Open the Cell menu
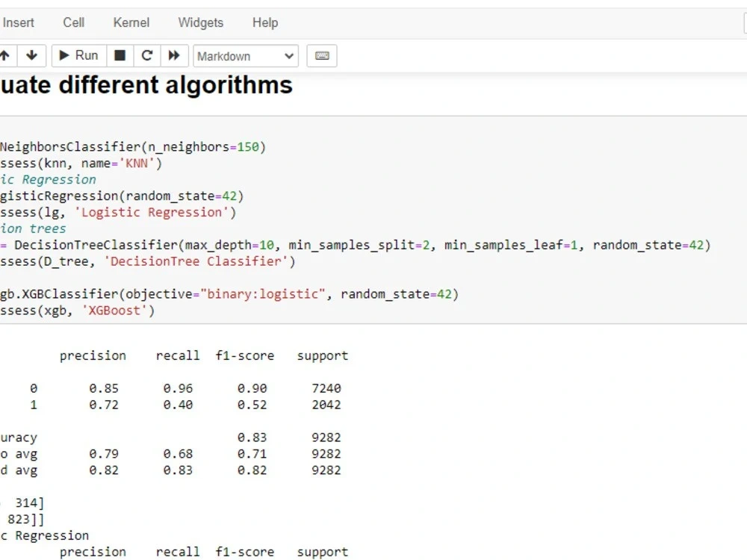The width and height of the screenshot is (747, 560). (73, 23)
